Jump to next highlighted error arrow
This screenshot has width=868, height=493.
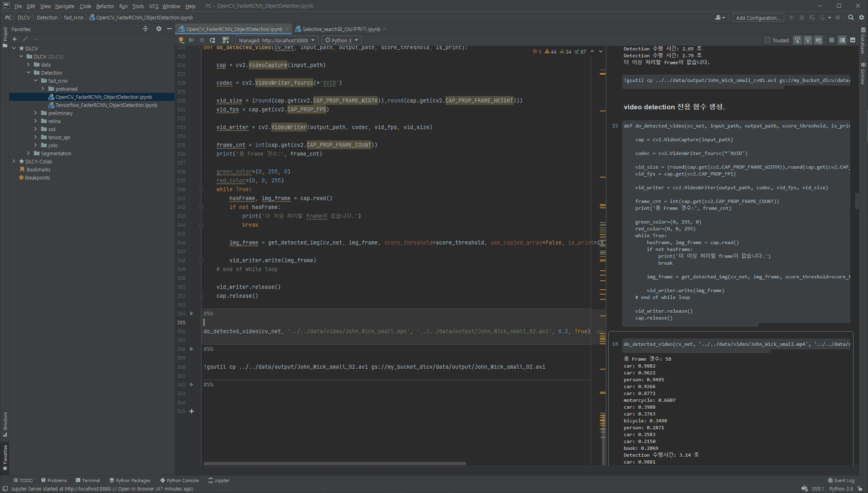coord(601,51)
